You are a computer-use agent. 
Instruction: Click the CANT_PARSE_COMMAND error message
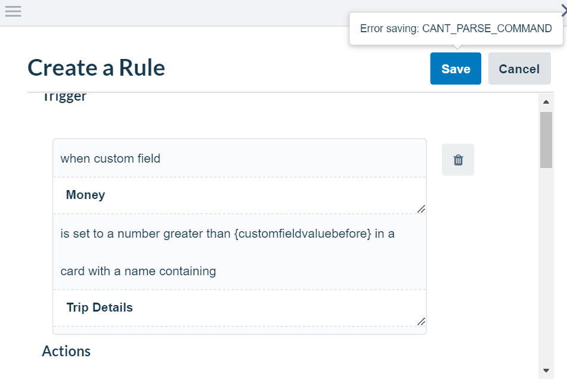(456, 29)
